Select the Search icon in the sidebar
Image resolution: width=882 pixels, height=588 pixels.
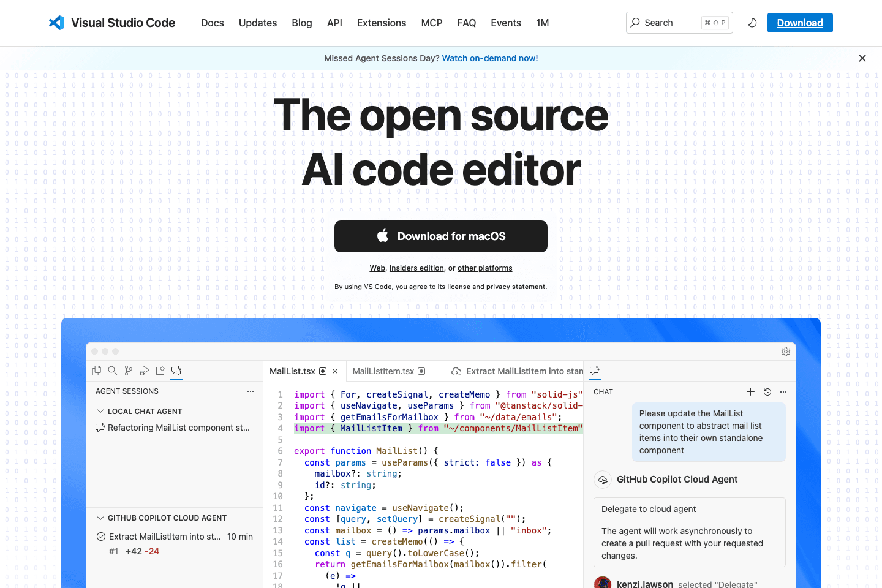click(112, 371)
